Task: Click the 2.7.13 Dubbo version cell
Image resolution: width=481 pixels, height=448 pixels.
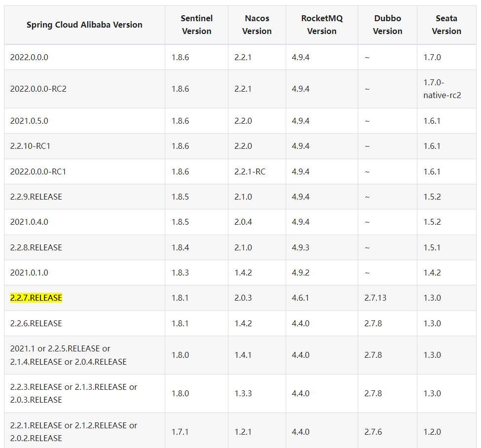Action: pyautogui.click(x=375, y=298)
